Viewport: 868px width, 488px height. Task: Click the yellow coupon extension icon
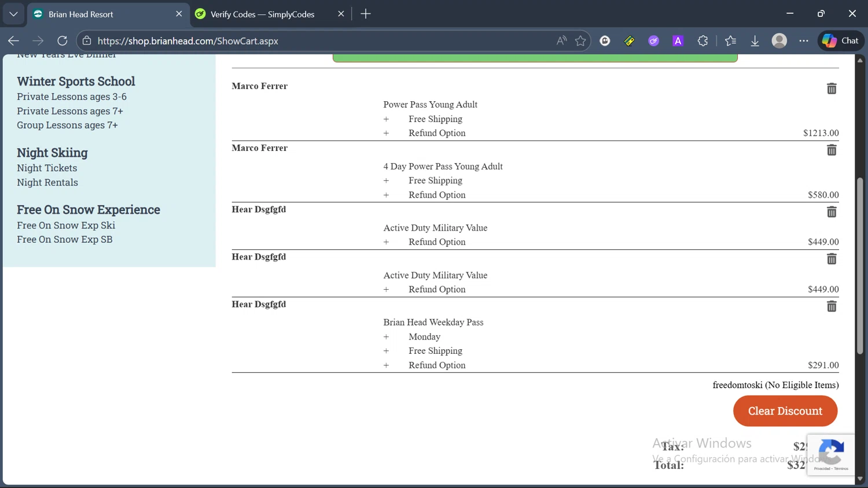click(629, 41)
